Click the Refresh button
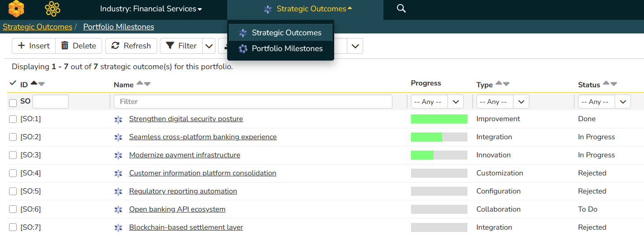Screen dimensions: 644x236 point(131,46)
